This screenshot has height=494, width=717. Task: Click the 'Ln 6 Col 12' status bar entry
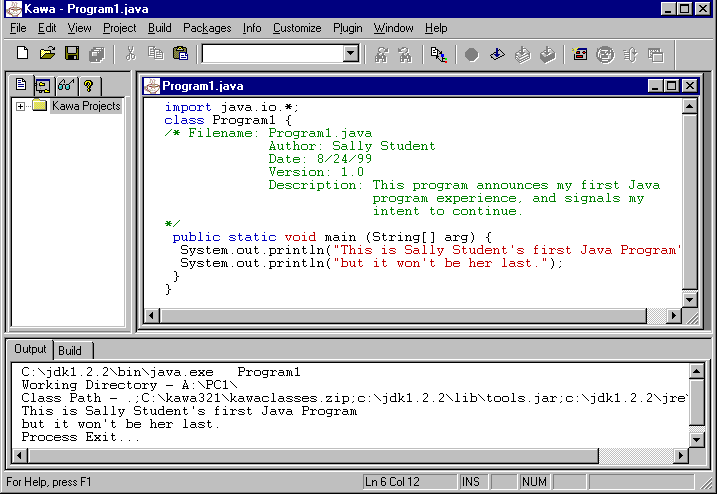coord(410,482)
